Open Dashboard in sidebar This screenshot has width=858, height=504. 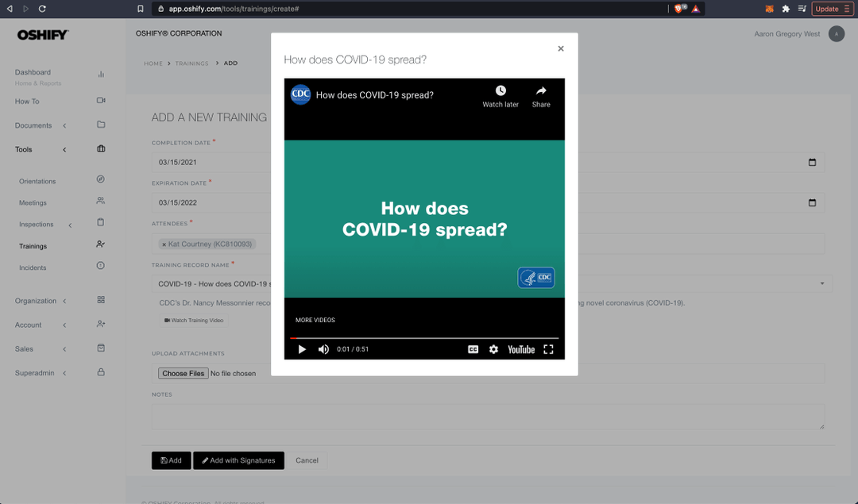point(33,72)
